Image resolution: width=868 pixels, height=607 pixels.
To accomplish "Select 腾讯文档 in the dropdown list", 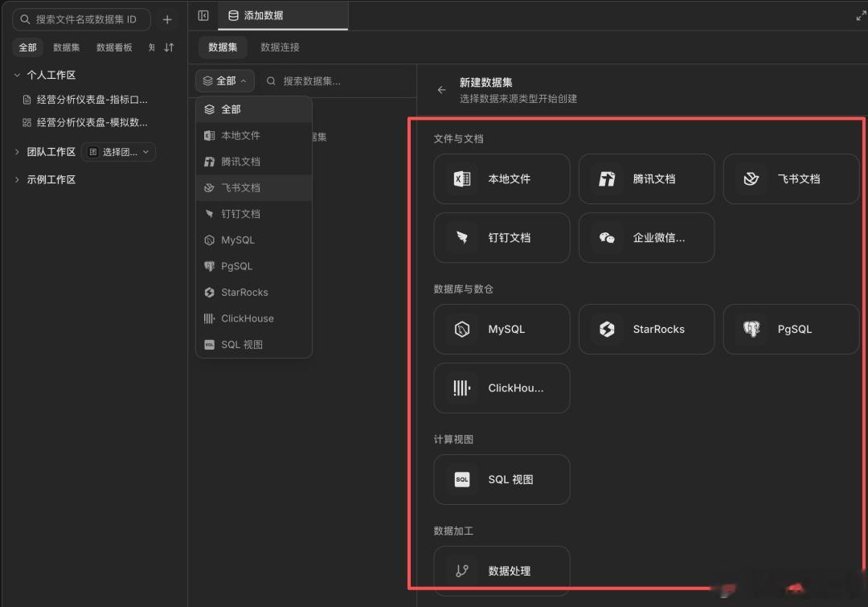I will (254, 162).
